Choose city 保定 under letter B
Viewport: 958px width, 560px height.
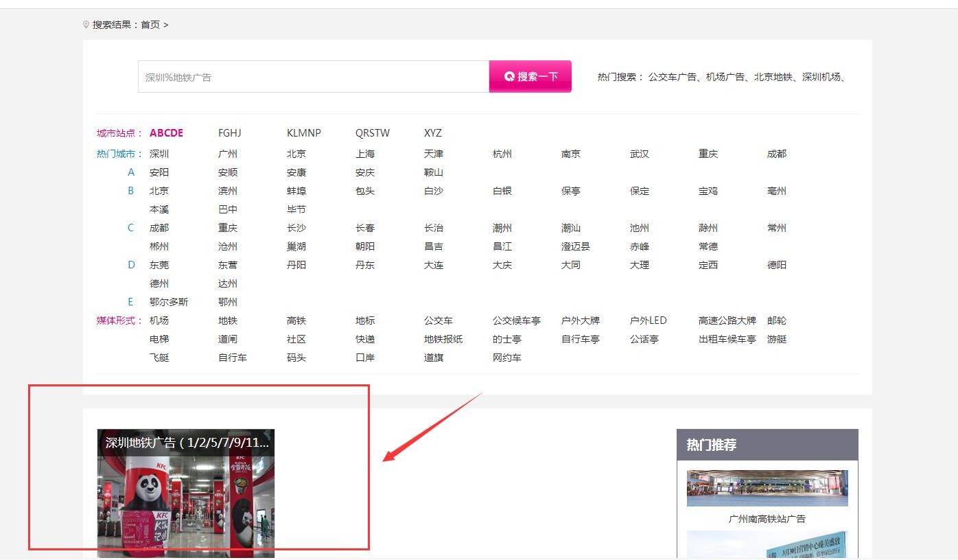coord(640,191)
